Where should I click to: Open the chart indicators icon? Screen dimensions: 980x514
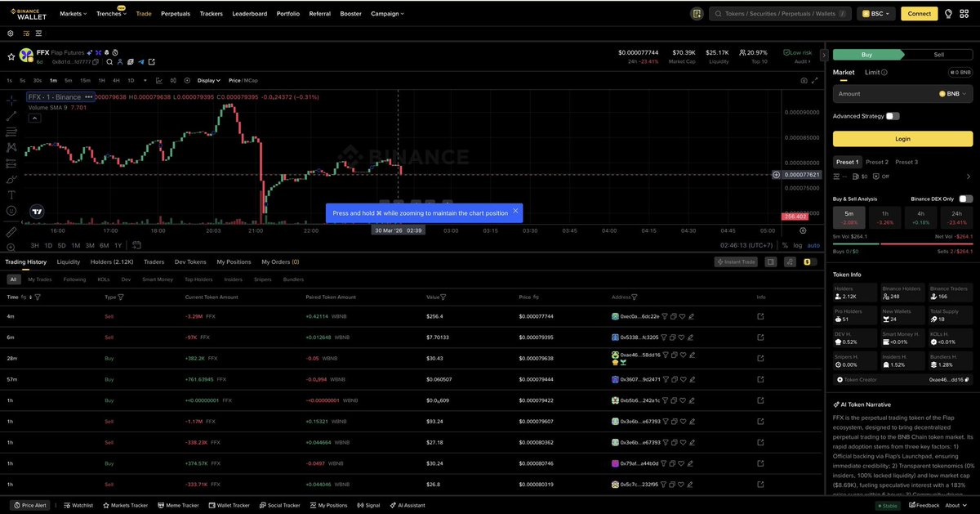coord(159,80)
